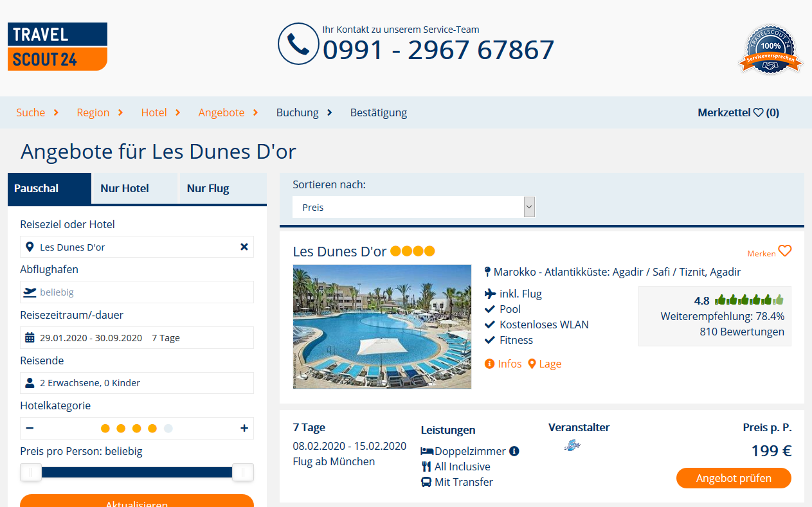
Task: Click the info icon beside Doppelzimmer
Action: point(514,451)
